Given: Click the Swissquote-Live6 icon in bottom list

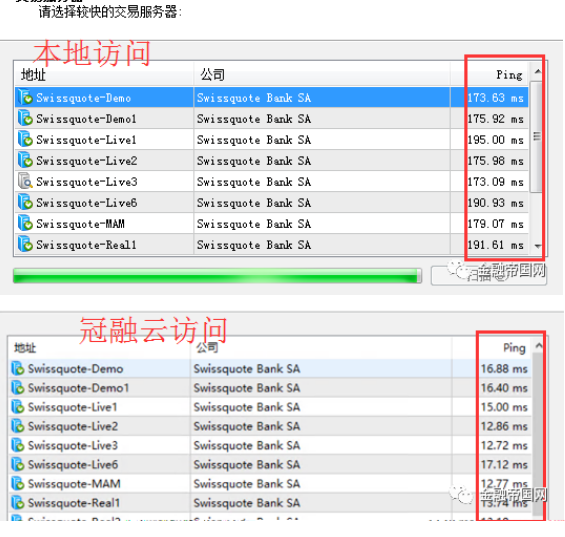Looking at the screenshot, I should [x=18, y=464].
